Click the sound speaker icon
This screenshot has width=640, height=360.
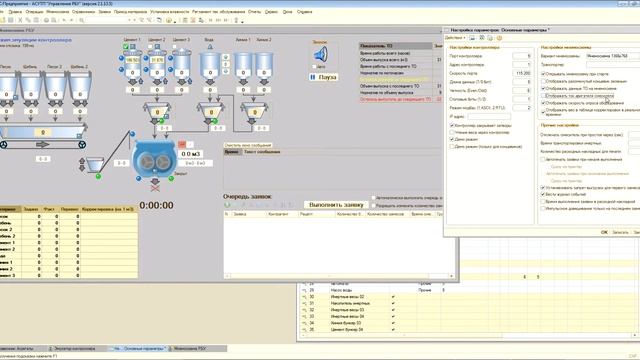(x=321, y=54)
